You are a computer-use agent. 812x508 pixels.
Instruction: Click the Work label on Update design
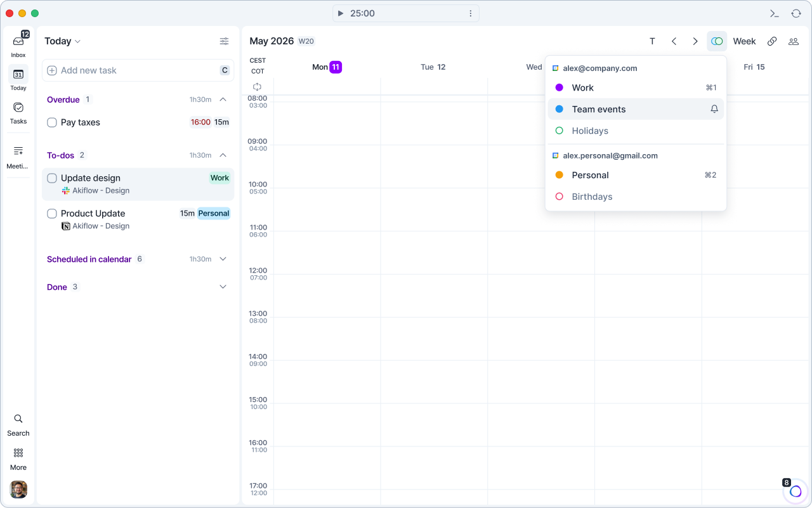tap(219, 178)
